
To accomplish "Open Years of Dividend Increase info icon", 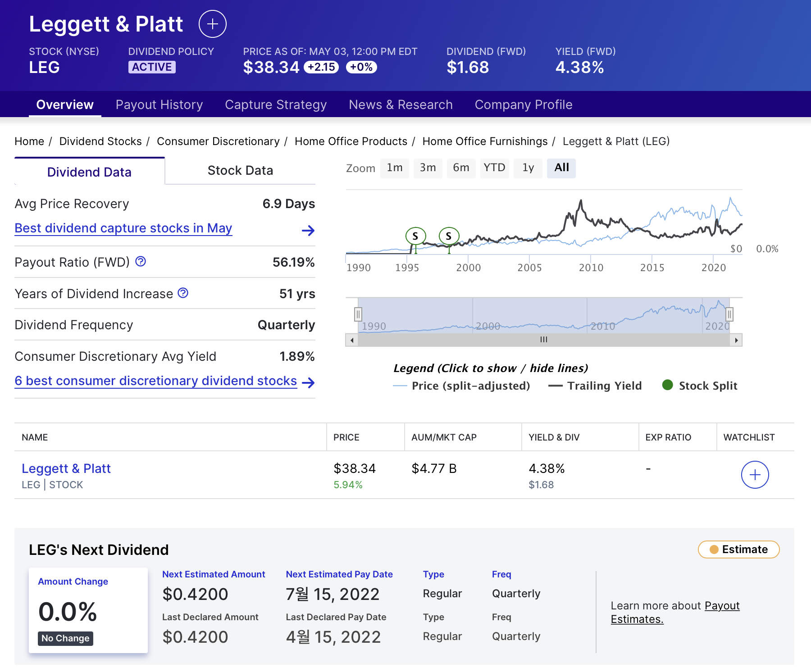I will pos(182,293).
